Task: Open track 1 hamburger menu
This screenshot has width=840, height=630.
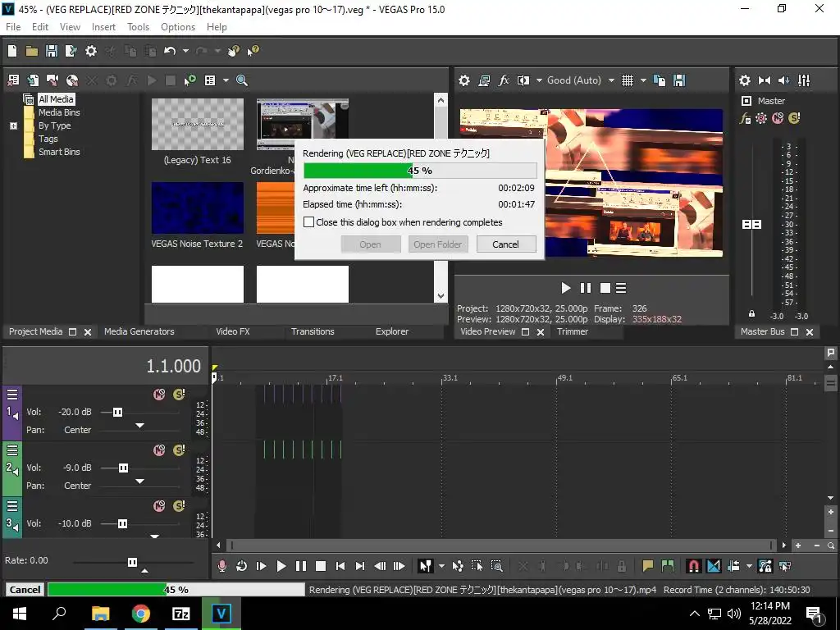Action: click(x=12, y=395)
